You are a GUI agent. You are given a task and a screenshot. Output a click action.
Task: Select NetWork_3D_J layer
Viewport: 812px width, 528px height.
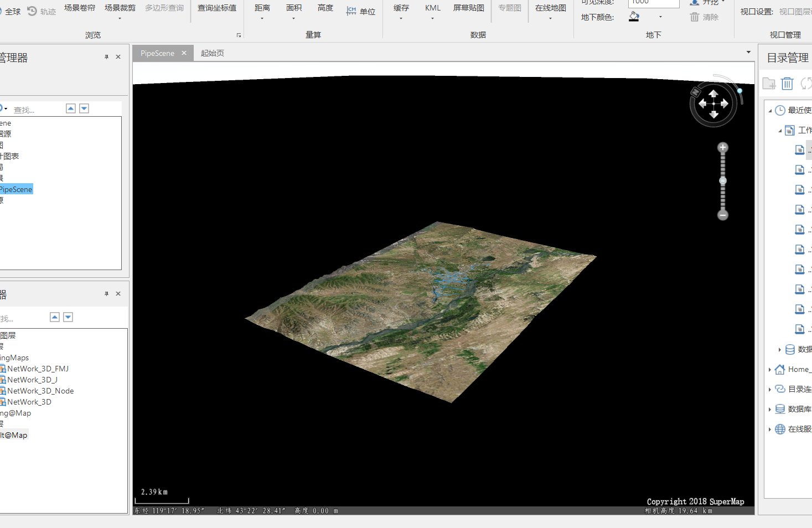[x=32, y=380]
